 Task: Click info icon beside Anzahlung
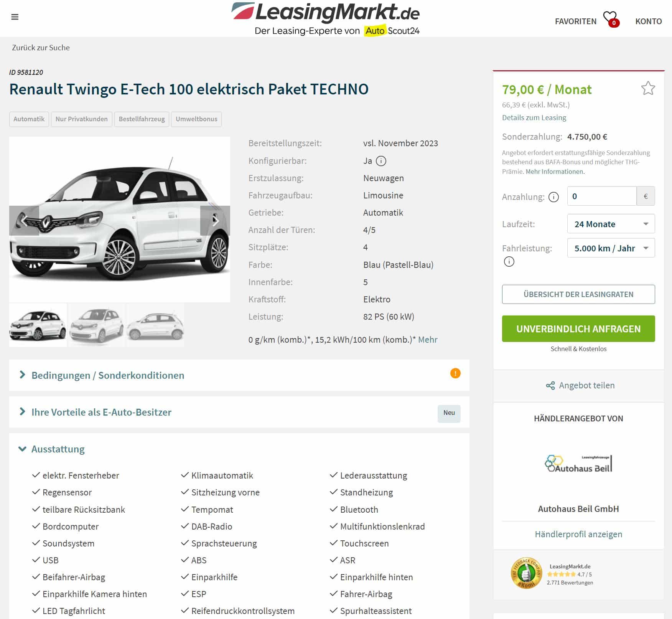(553, 197)
